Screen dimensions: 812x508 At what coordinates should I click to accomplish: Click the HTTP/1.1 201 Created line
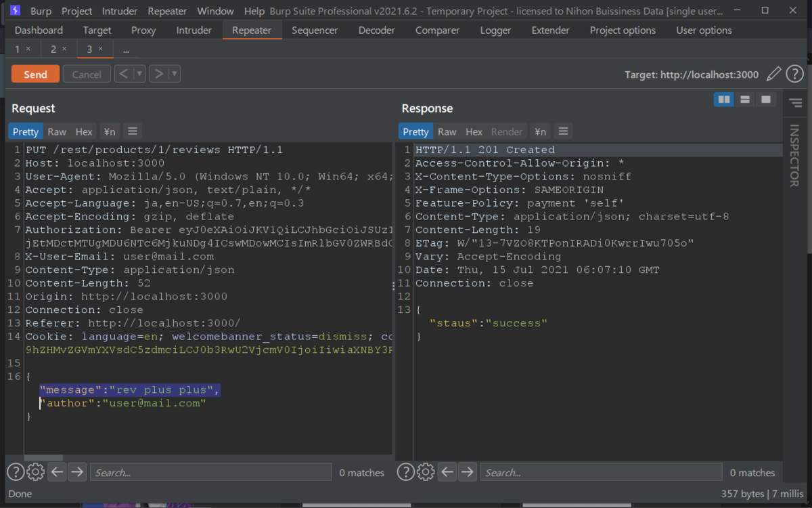[x=485, y=150]
